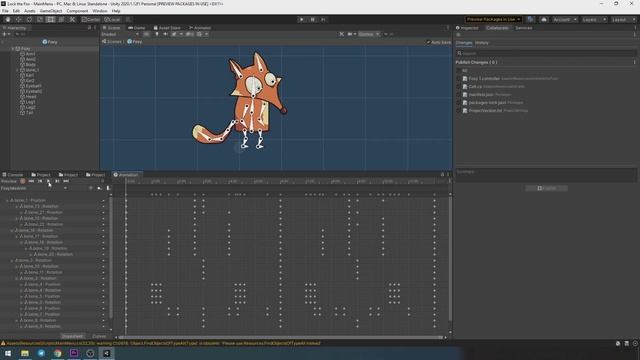Go to the first keyframe in Animation

pos(31,181)
